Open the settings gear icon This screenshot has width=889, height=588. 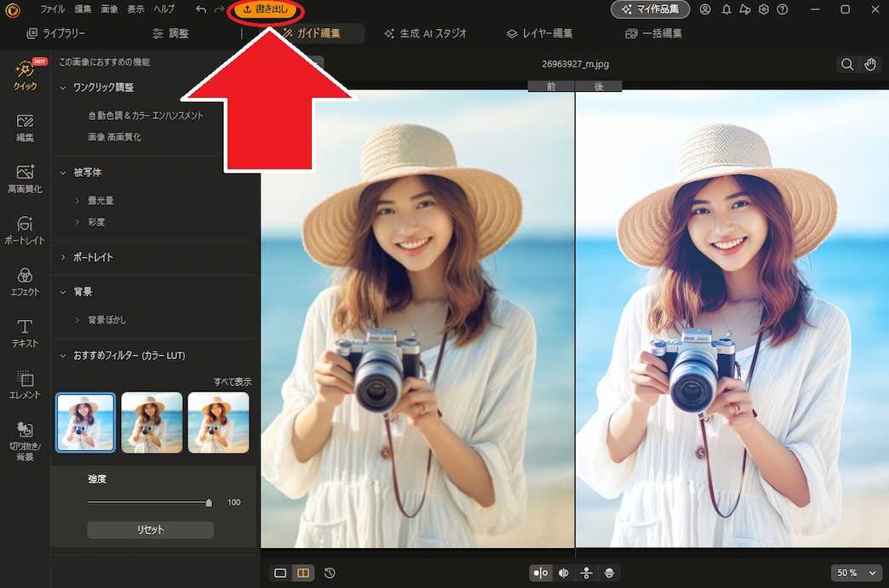(x=764, y=9)
